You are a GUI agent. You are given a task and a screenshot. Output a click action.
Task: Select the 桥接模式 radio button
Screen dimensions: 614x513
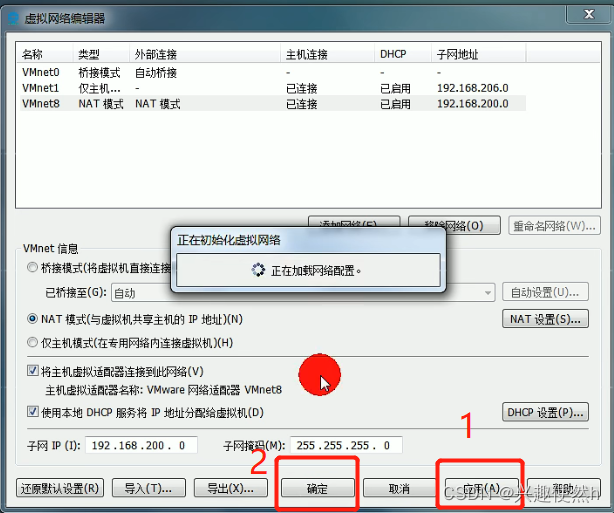[33, 268]
